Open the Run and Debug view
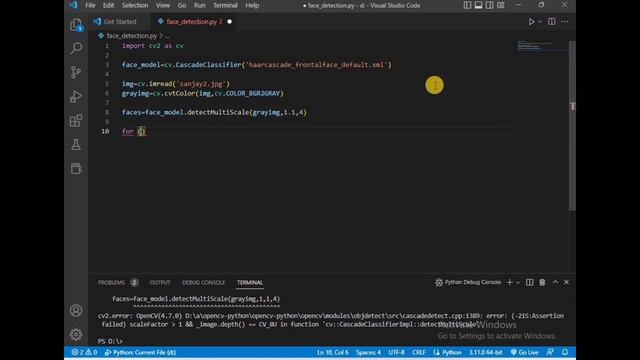 (76, 97)
